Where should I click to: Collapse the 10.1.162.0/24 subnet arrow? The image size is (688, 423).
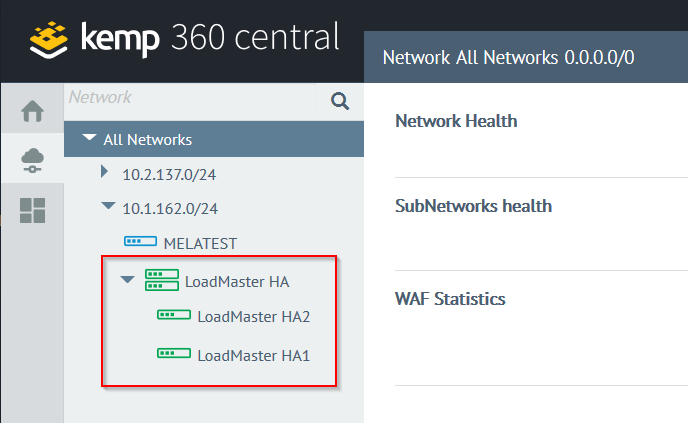[108, 205]
